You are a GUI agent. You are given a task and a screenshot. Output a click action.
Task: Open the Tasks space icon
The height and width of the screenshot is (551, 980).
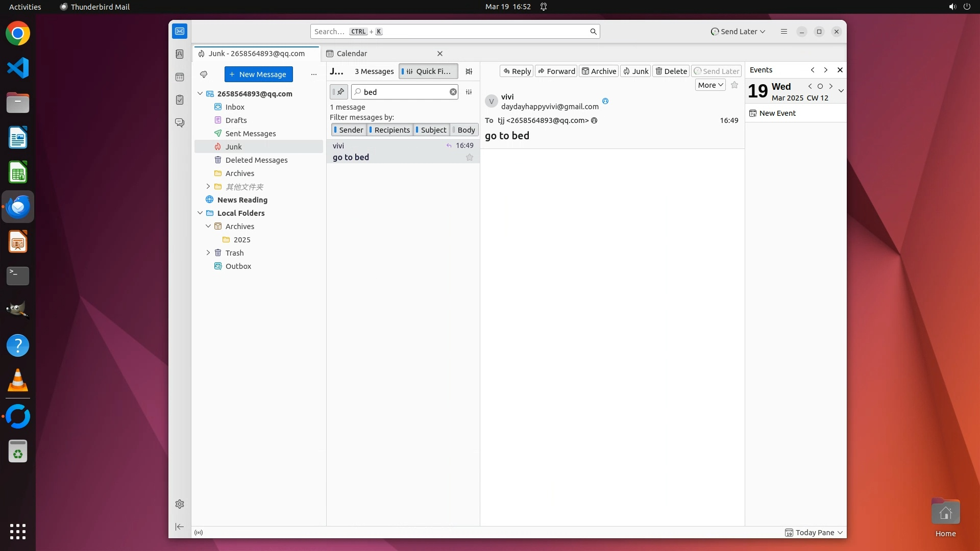(x=180, y=100)
